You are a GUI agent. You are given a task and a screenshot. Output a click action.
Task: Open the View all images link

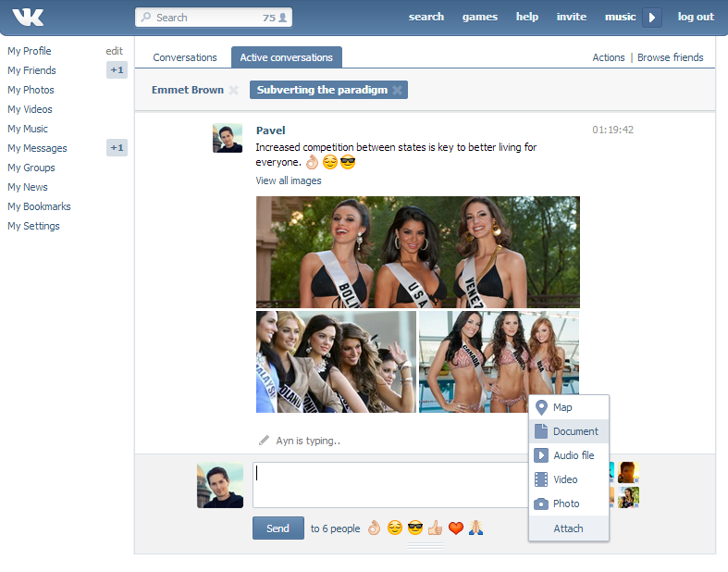pos(289,180)
